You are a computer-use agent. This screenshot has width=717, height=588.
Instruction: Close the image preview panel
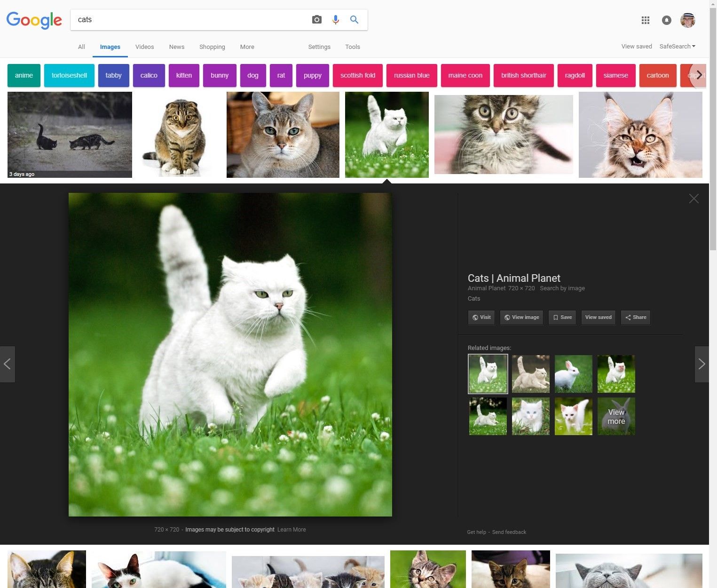(693, 198)
